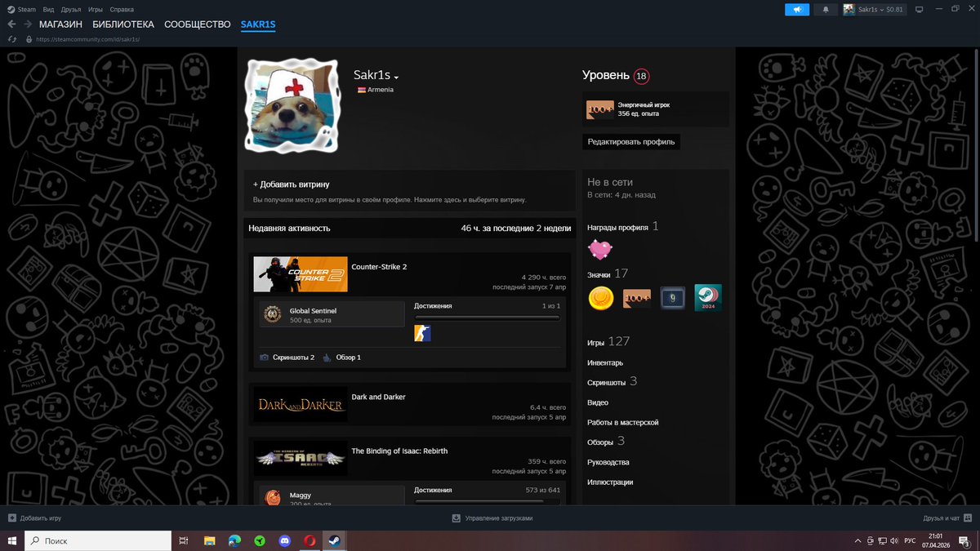Launch Microsoft Edge from the taskbar

tap(234, 540)
